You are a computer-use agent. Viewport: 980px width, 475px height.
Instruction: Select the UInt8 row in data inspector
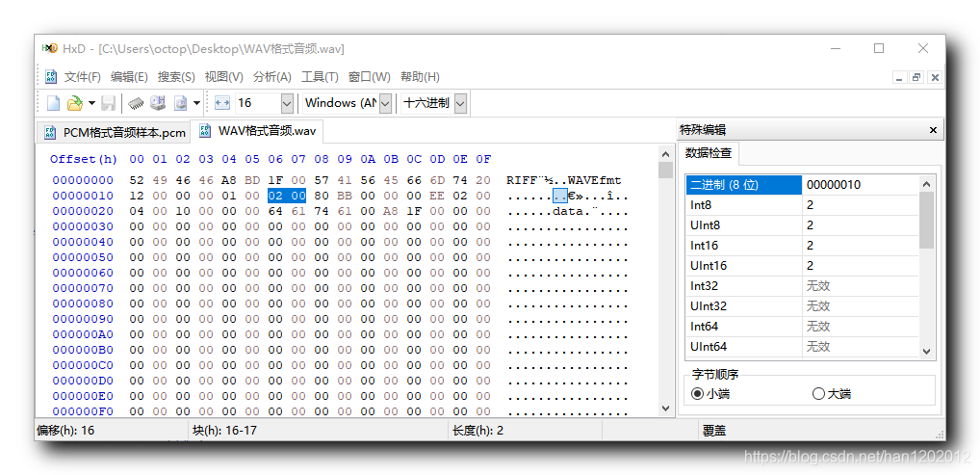coord(803,225)
